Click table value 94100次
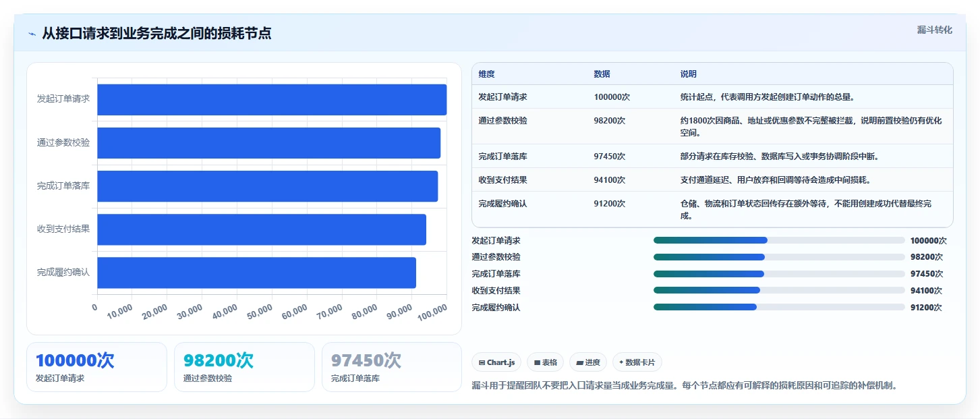The height and width of the screenshot is (419, 980). coord(610,180)
